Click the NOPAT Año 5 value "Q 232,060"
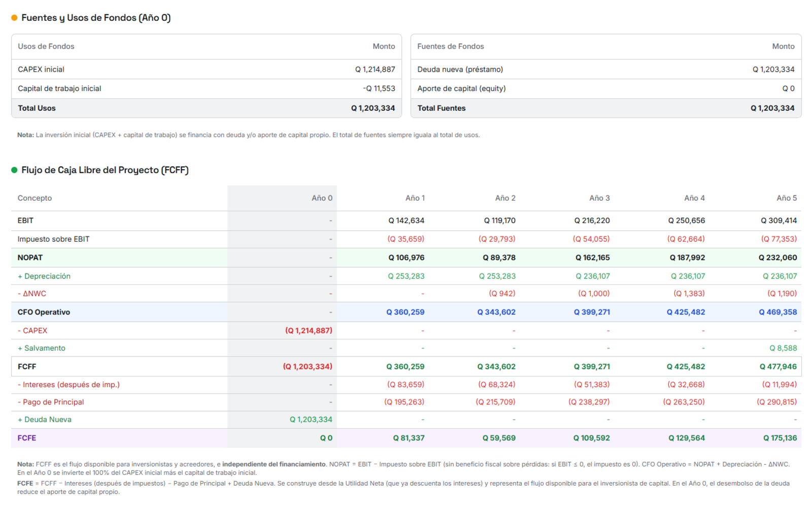812x508 pixels. [x=778, y=258]
